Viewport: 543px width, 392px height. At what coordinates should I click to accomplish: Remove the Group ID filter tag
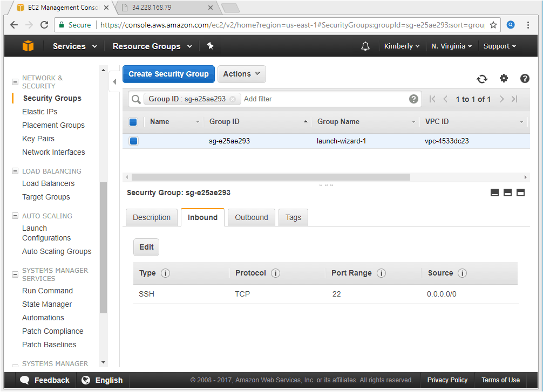pos(233,99)
